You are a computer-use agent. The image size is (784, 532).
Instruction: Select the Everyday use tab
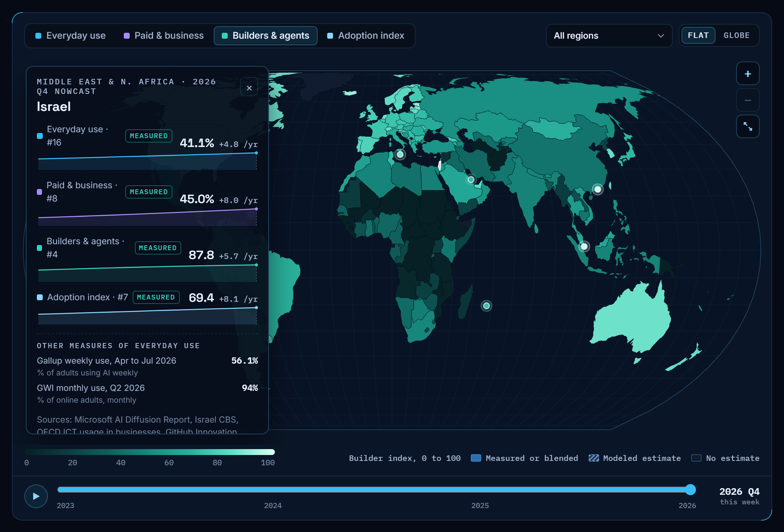pyautogui.click(x=70, y=36)
